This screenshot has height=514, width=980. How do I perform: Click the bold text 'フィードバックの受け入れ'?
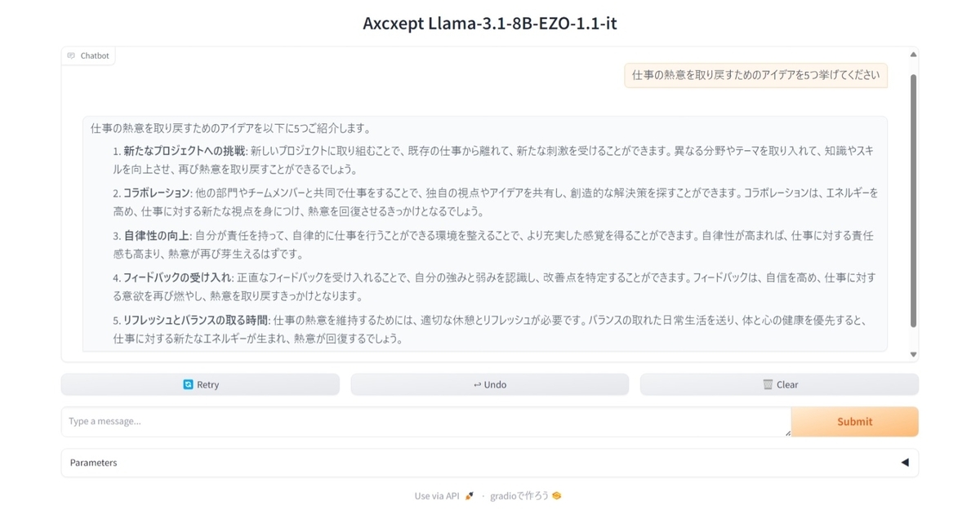coord(178,277)
